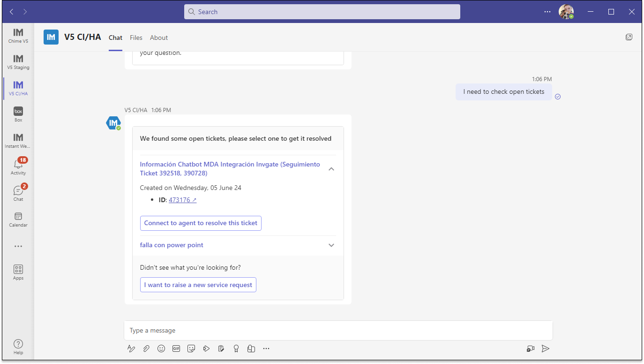Screen dimensions: 644x364
Task: Open Chat in the sidebar
Action: [x=18, y=193]
